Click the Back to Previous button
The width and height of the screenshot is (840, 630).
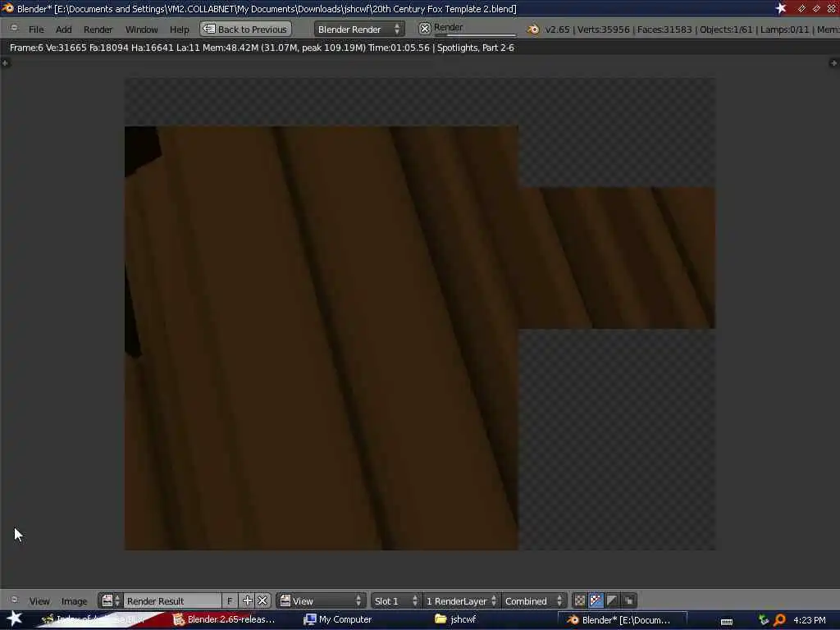tap(246, 29)
